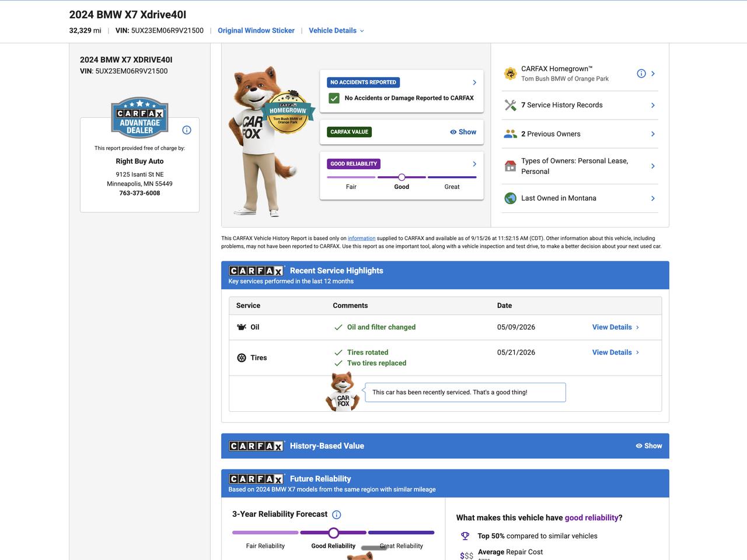Click the recently serviced speech bubble

[465, 393]
